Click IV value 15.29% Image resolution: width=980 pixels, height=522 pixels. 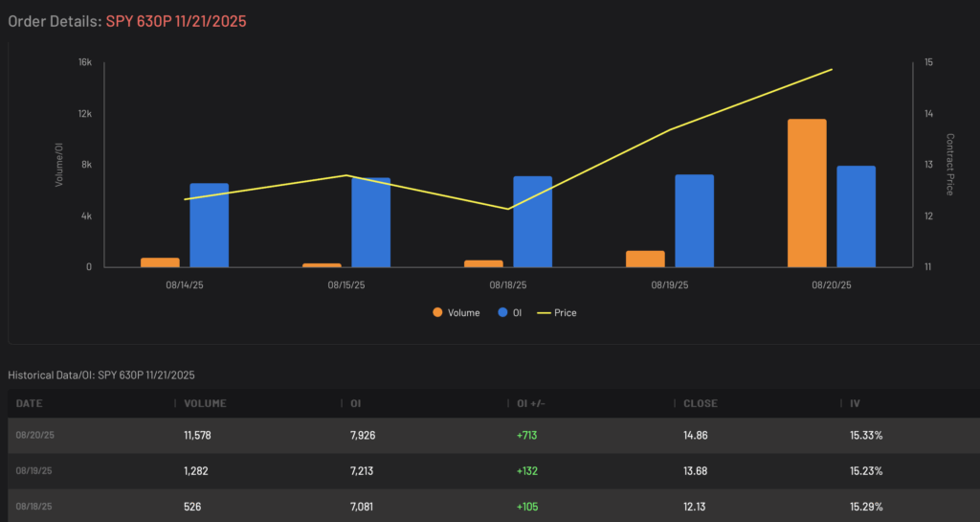(x=866, y=507)
